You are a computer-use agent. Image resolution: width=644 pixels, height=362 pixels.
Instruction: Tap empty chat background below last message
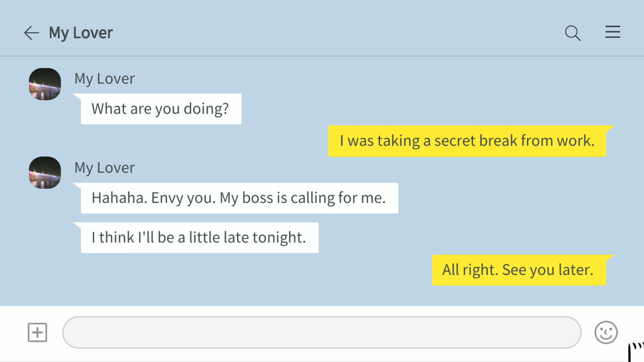[x=235, y=292]
